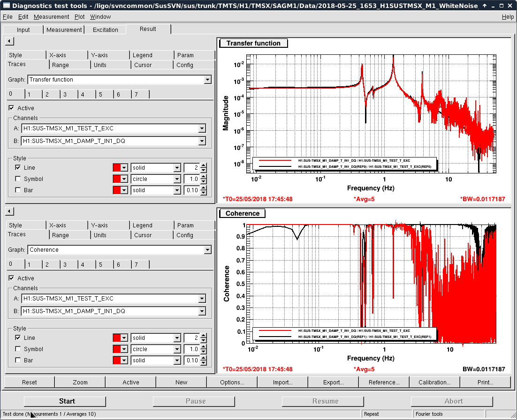Pick Line color swatch in Transfer function style
This screenshot has width=517, height=420.
[117, 167]
